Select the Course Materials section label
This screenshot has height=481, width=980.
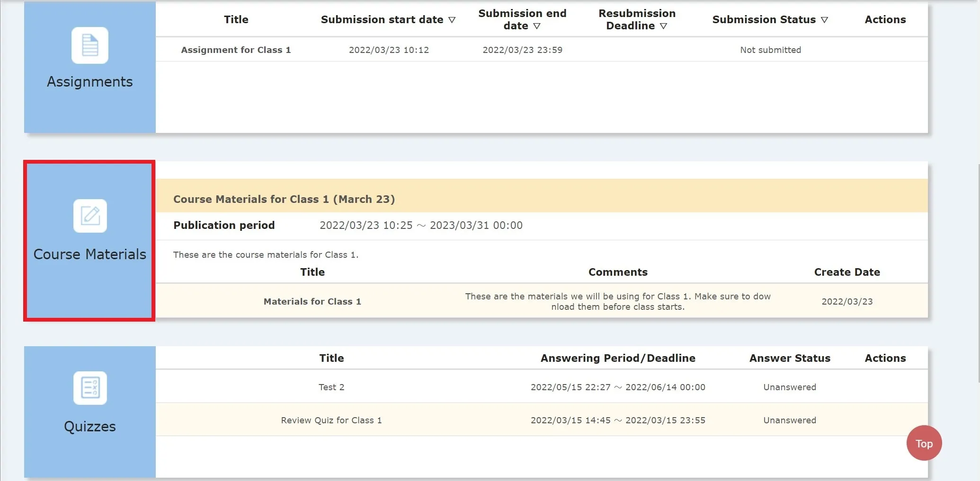point(90,254)
